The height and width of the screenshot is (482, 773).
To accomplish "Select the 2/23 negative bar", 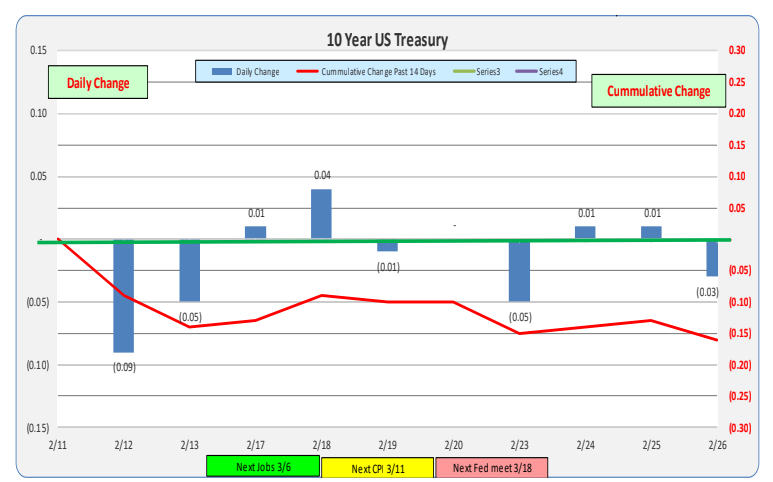I will tap(519, 271).
